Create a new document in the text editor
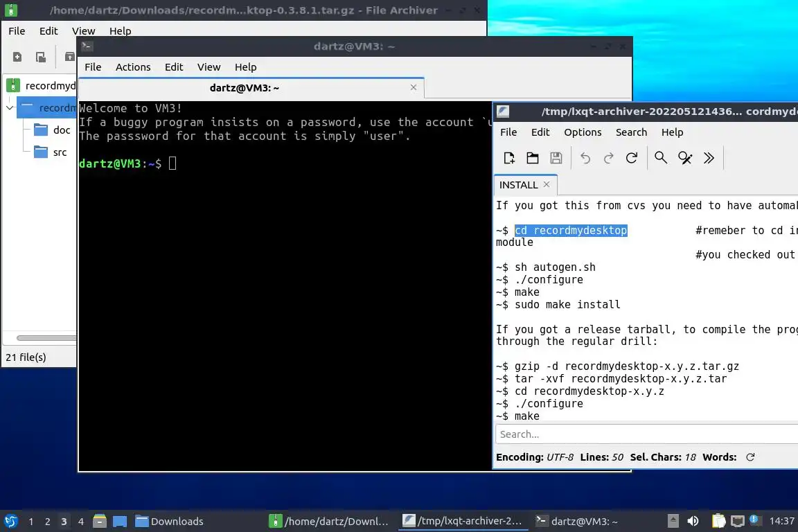 509,158
